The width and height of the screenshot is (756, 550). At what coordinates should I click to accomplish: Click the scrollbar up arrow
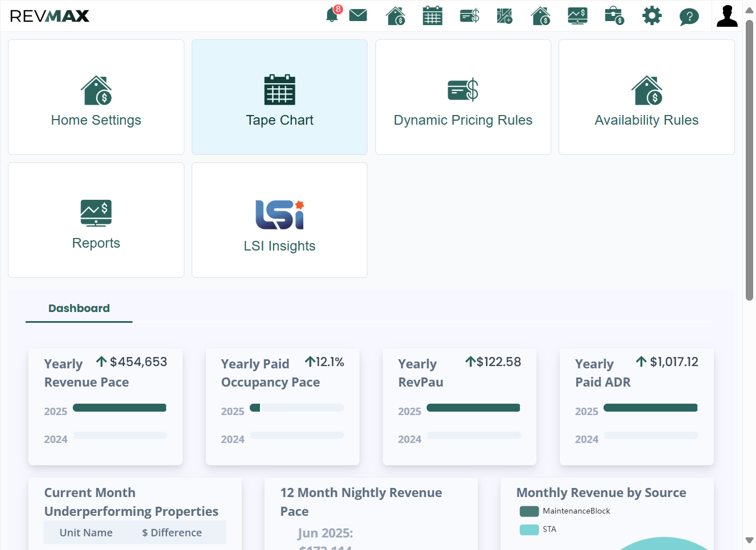[749, 11]
